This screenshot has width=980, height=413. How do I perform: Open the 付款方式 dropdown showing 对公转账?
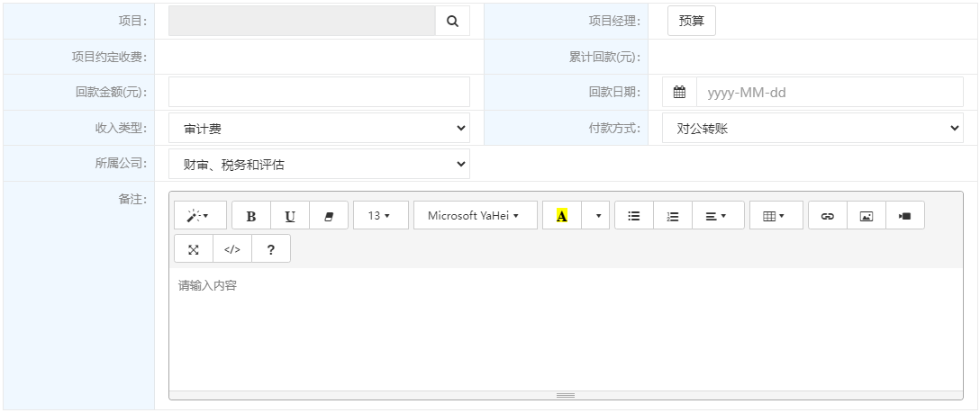(x=812, y=129)
